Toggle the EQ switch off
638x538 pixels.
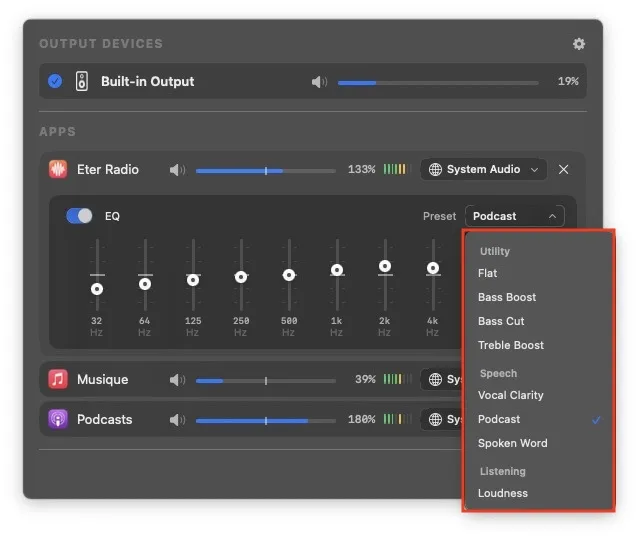pyautogui.click(x=79, y=216)
